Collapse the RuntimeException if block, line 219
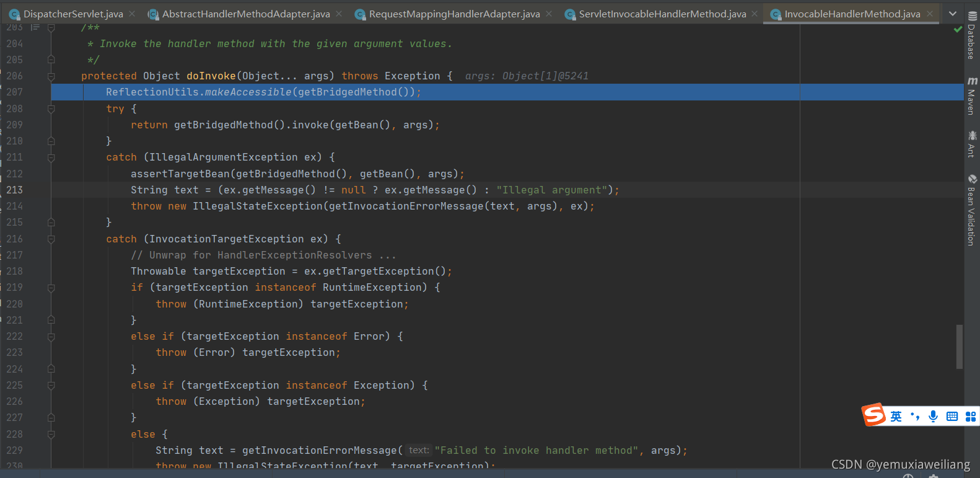This screenshot has width=980, height=478. tap(51, 288)
